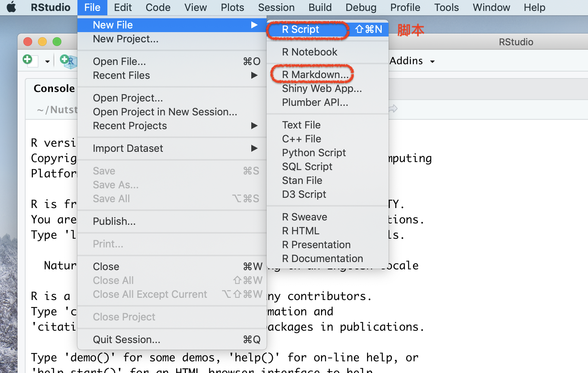Viewport: 588px width, 373px height.
Task: Open the new file dropdown arrow
Action: (47, 61)
